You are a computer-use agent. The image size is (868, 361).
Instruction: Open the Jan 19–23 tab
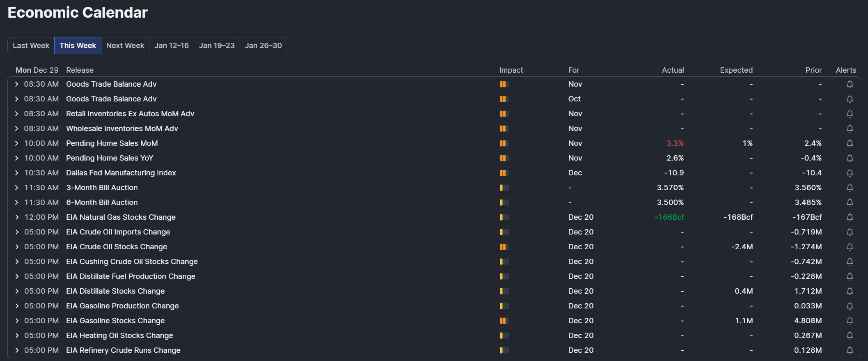tap(217, 46)
